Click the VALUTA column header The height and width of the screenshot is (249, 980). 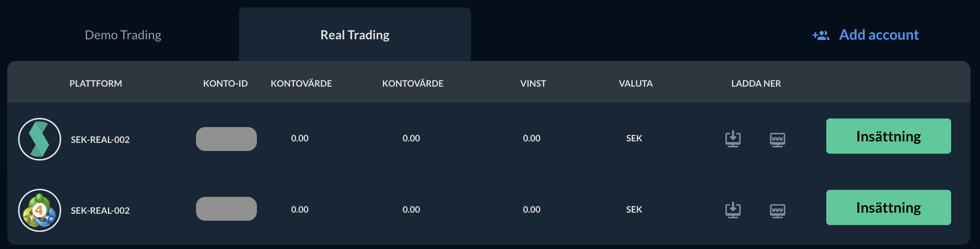(635, 83)
